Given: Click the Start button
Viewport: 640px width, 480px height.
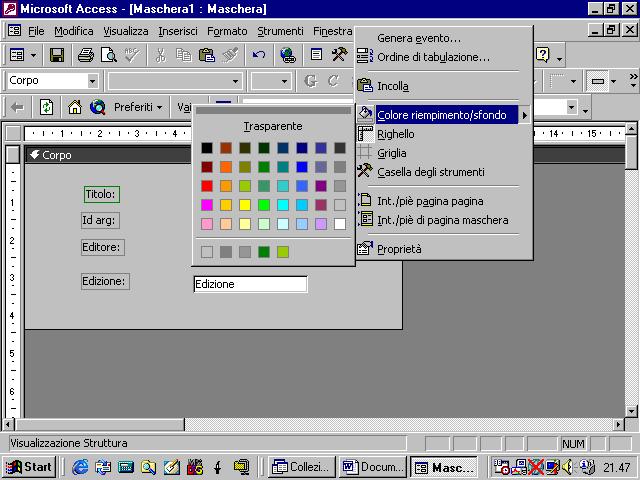Looking at the screenshot, I should (x=29, y=467).
